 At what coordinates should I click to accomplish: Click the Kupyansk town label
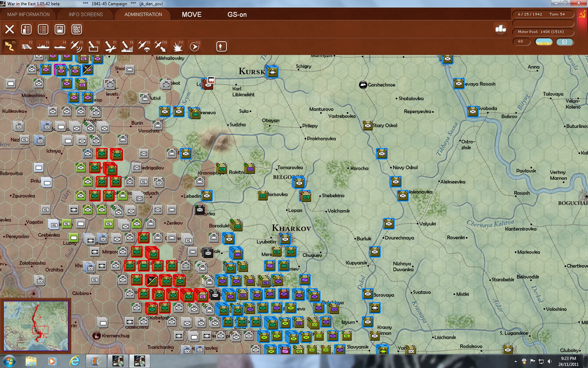tap(356, 263)
